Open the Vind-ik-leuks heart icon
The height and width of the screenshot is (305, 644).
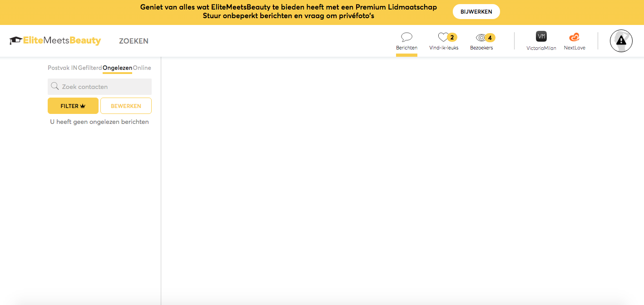443,37
